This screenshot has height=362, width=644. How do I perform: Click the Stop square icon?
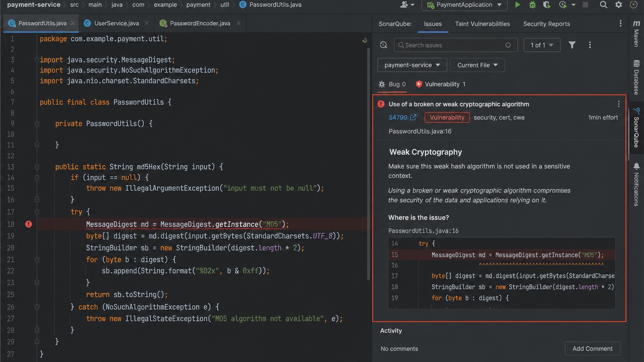point(585,5)
